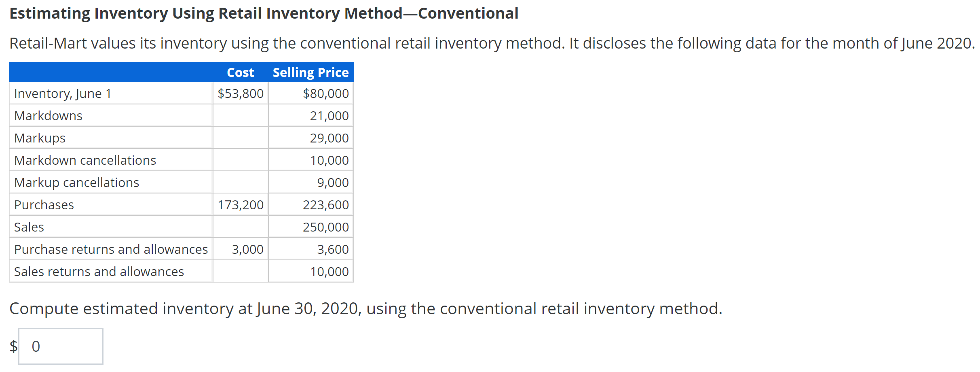
Task: Click the $80,000 selling price value
Action: tap(325, 93)
